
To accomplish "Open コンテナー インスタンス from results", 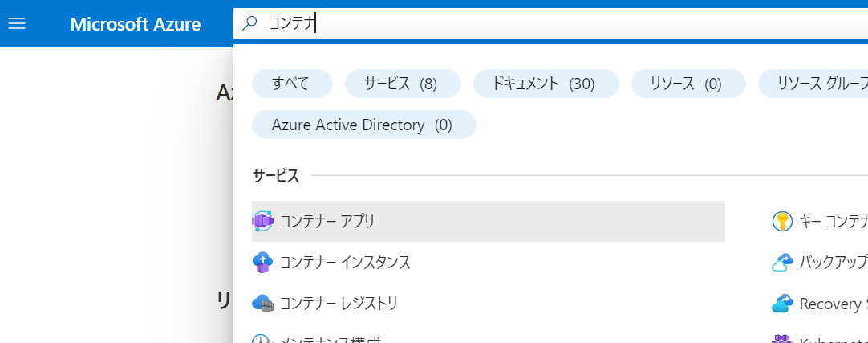I will coord(346,263).
